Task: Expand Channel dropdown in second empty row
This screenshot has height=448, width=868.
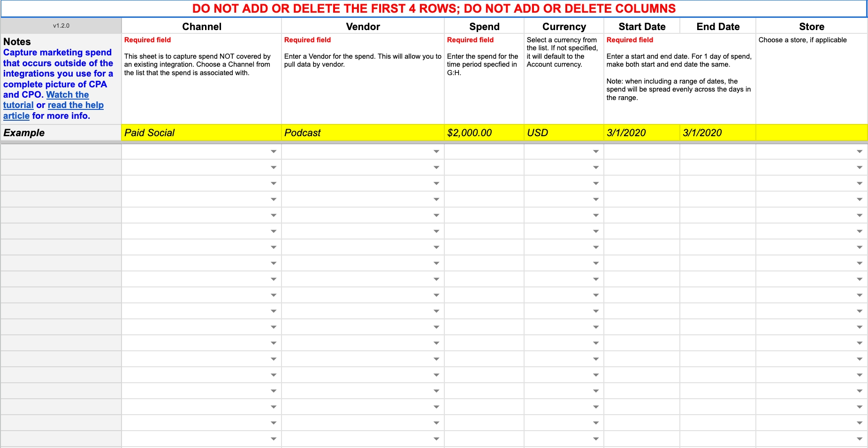Action: point(273,168)
